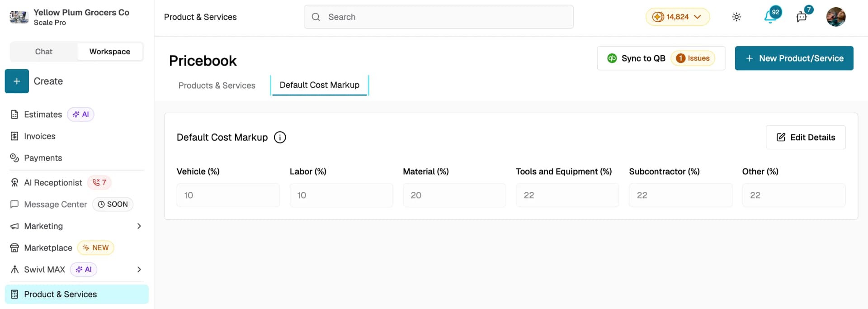
Task: Open Payments in the sidebar
Action: 43,158
